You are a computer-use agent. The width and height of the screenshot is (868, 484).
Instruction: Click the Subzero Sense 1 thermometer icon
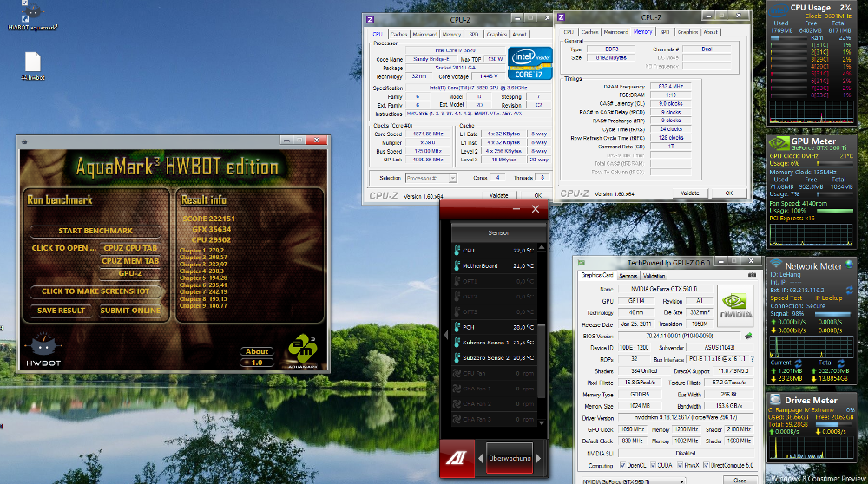pos(457,343)
